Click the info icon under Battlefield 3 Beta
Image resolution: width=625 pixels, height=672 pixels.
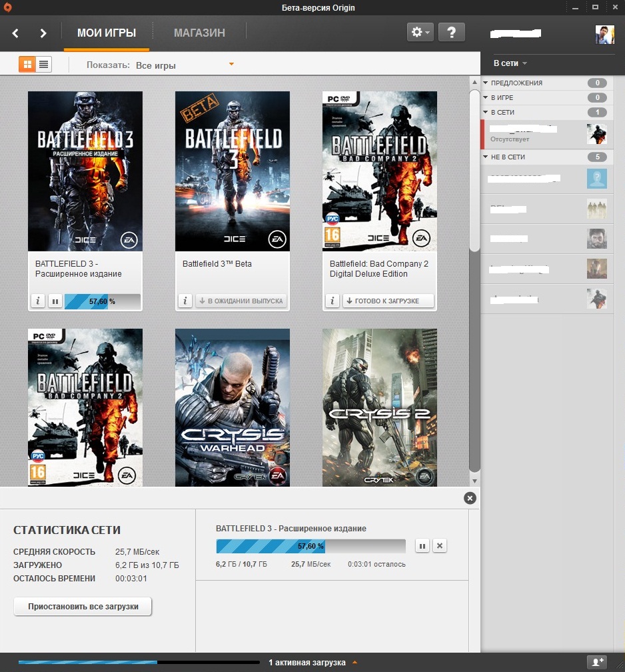[185, 301]
